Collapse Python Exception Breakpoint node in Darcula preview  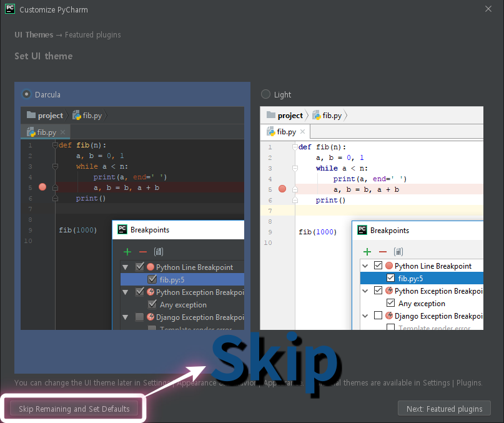click(x=126, y=292)
